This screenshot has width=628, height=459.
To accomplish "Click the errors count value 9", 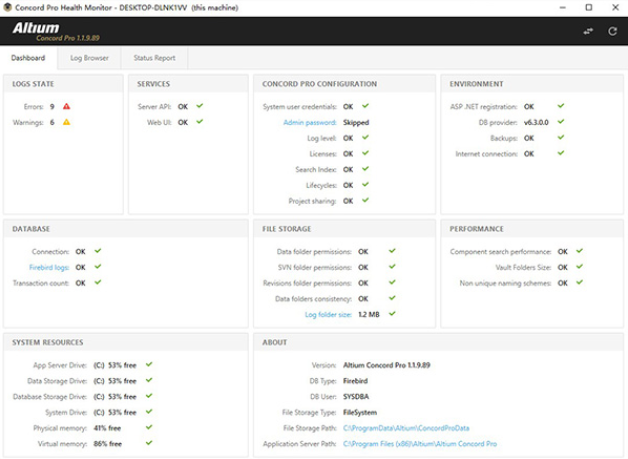I will pos(52,106).
